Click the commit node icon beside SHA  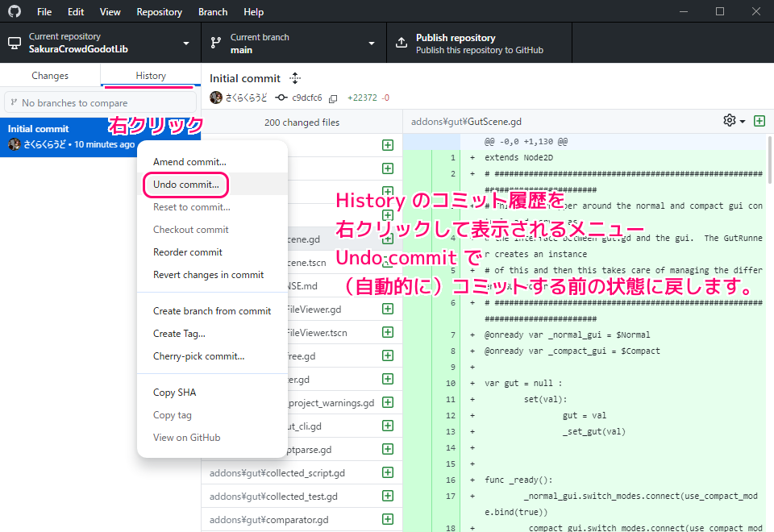pyautogui.click(x=281, y=98)
